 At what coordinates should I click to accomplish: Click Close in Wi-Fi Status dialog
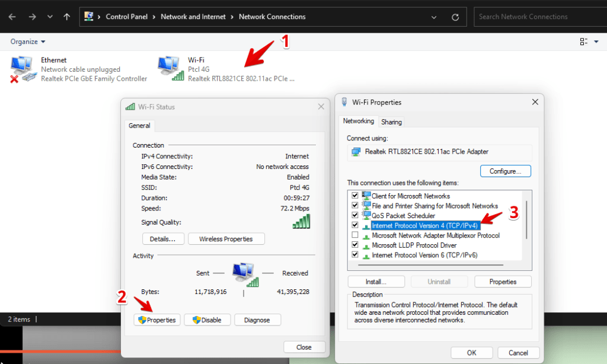click(304, 347)
